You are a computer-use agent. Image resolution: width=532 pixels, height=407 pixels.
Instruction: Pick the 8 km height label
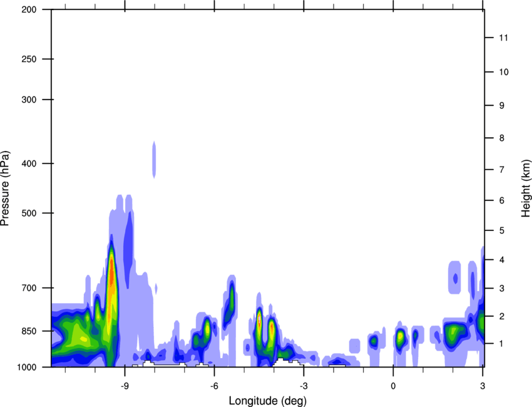(502, 138)
